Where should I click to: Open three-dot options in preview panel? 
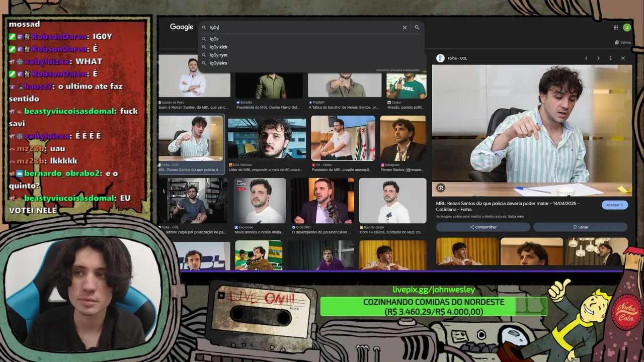point(611,58)
